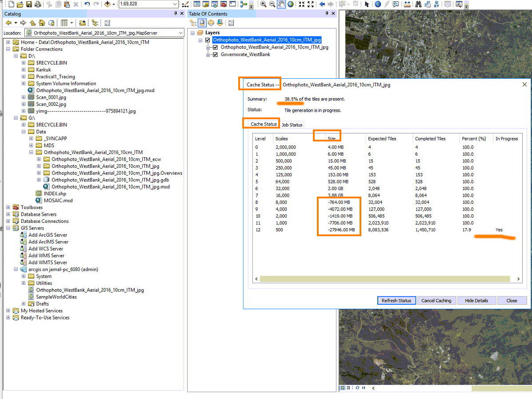Open the Find binoculars tool
The height and width of the screenshot is (399, 532).
pos(418,4)
